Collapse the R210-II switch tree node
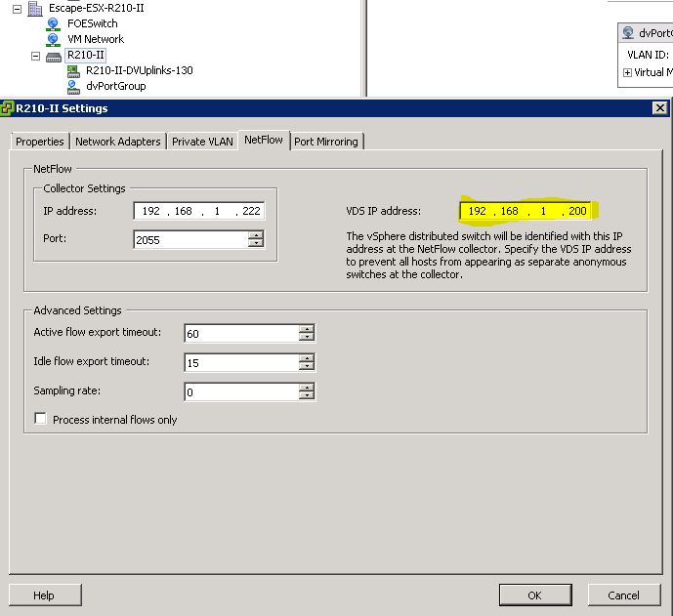The width and height of the screenshot is (673, 616). [35, 57]
